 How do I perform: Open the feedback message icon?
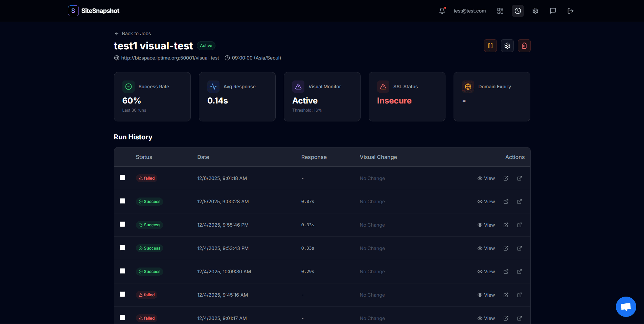(553, 11)
